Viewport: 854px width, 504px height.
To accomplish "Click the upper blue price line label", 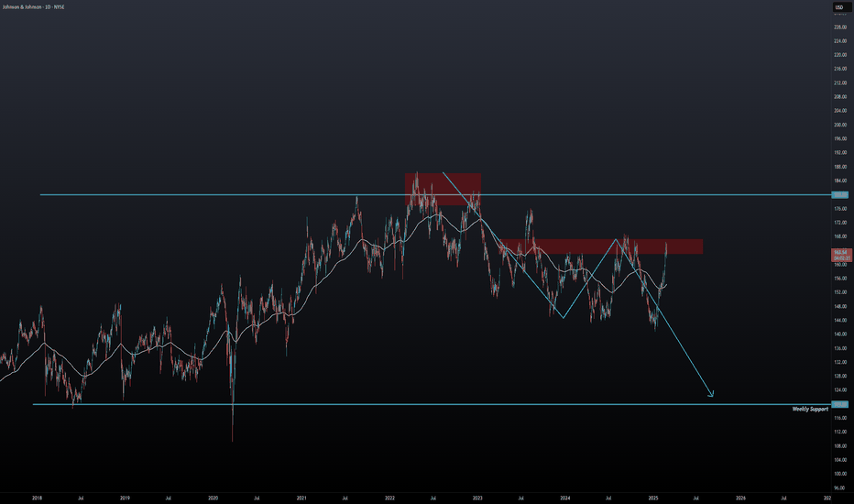I will click(840, 194).
